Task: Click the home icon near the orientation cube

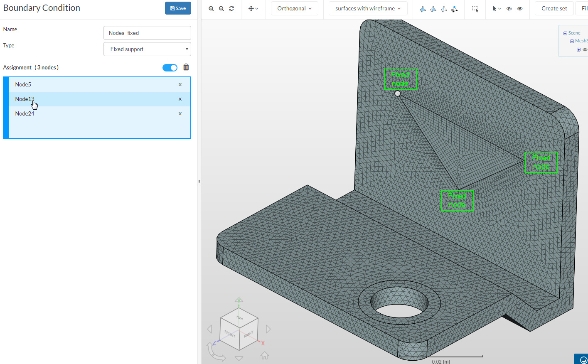Action: 264,355
